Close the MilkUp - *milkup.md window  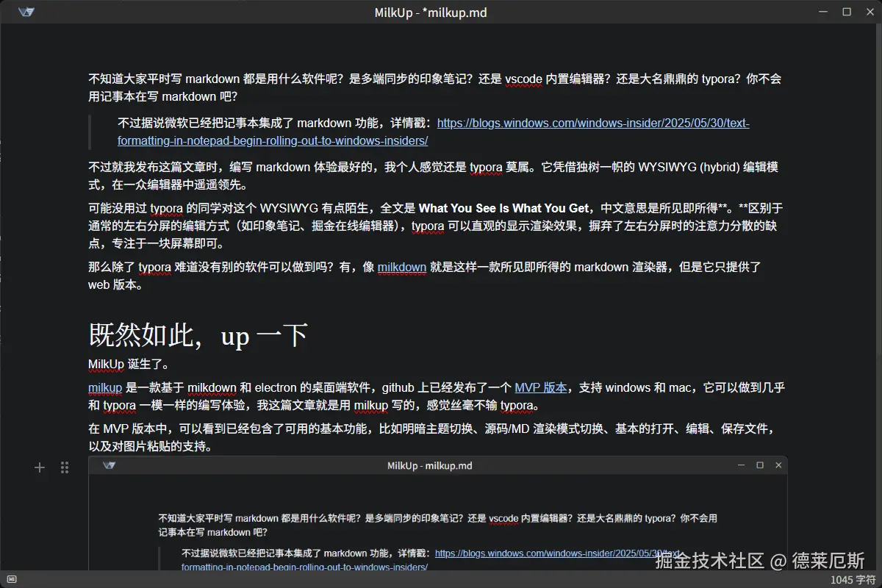[x=869, y=12]
